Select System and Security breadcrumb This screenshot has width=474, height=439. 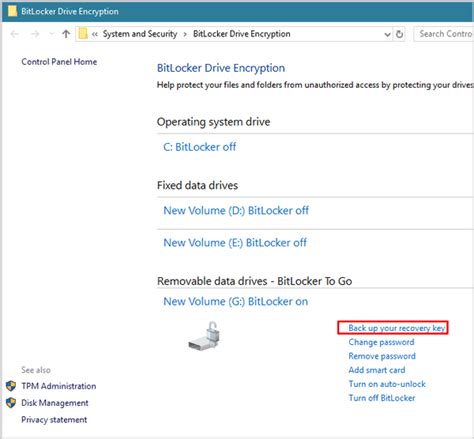click(140, 34)
